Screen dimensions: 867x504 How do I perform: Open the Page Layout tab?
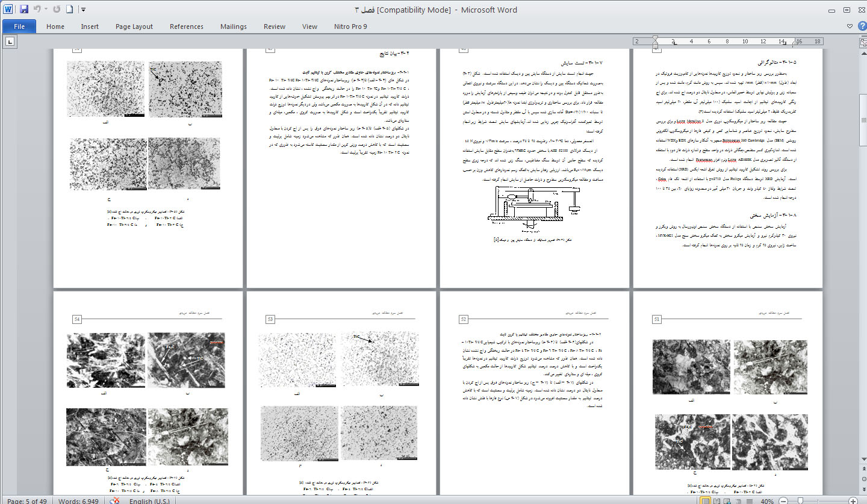point(134,26)
